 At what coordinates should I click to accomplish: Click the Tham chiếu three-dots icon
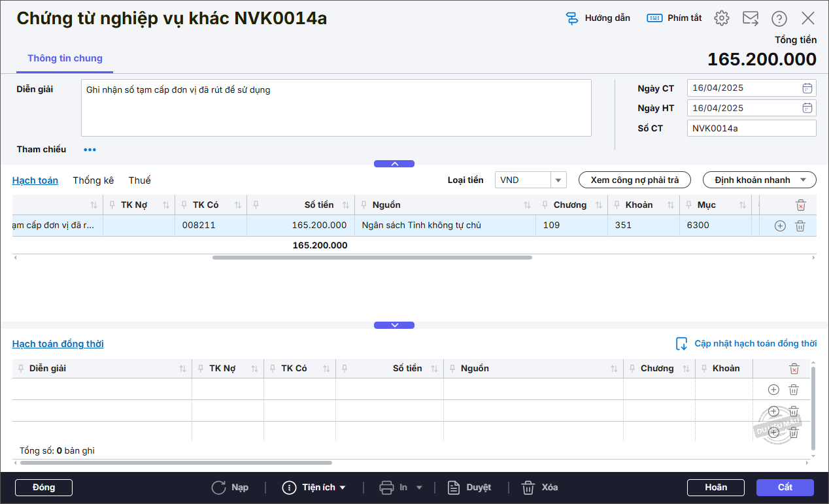90,150
